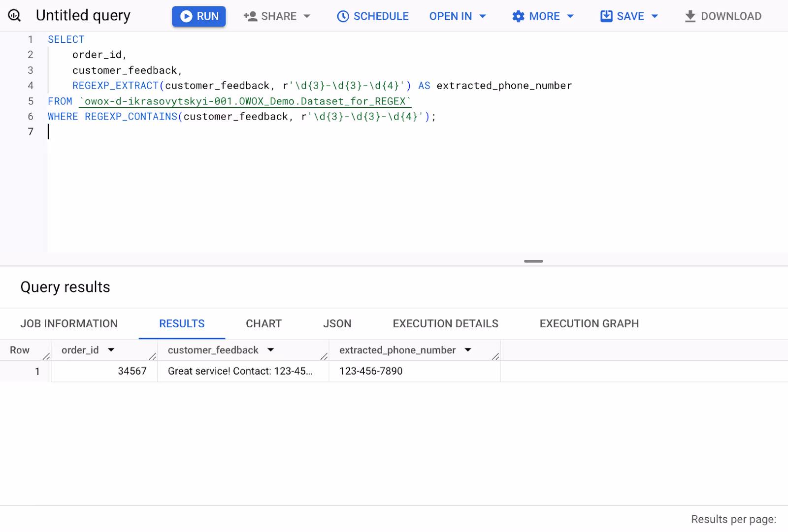Expand the OPEN IN dropdown arrow

pyautogui.click(x=483, y=16)
